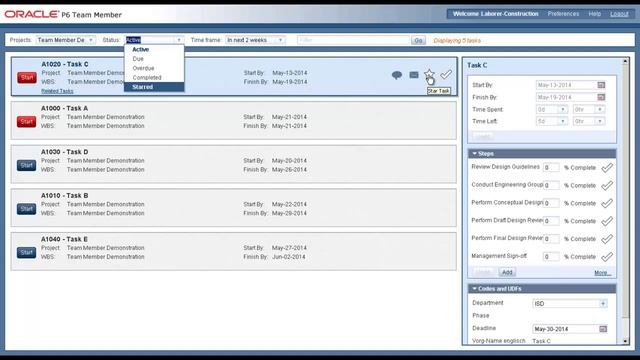Click Start button for A1020 Task C
Viewport: 640px width, 360px height.
(x=27, y=78)
